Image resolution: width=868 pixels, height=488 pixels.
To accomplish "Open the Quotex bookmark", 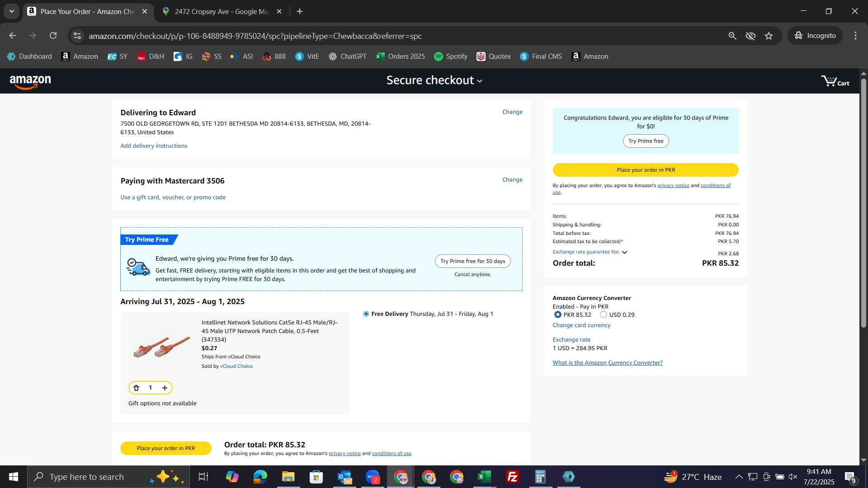I will point(494,56).
